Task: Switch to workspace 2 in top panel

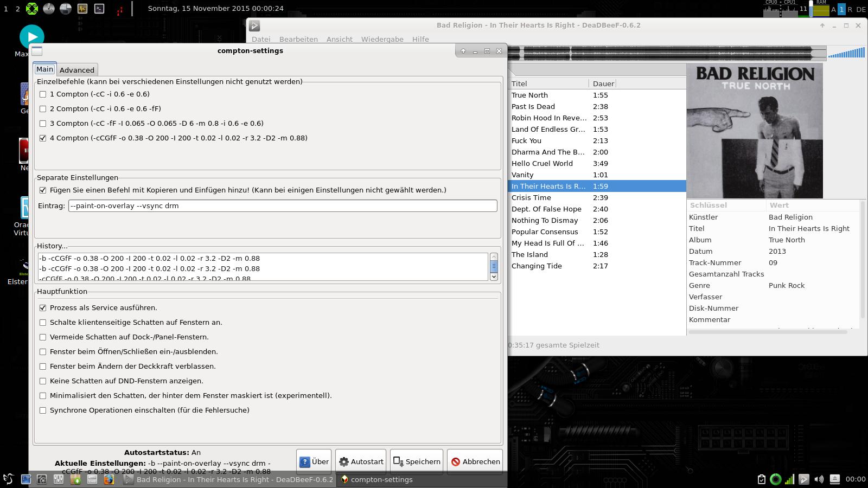Action: (x=18, y=9)
